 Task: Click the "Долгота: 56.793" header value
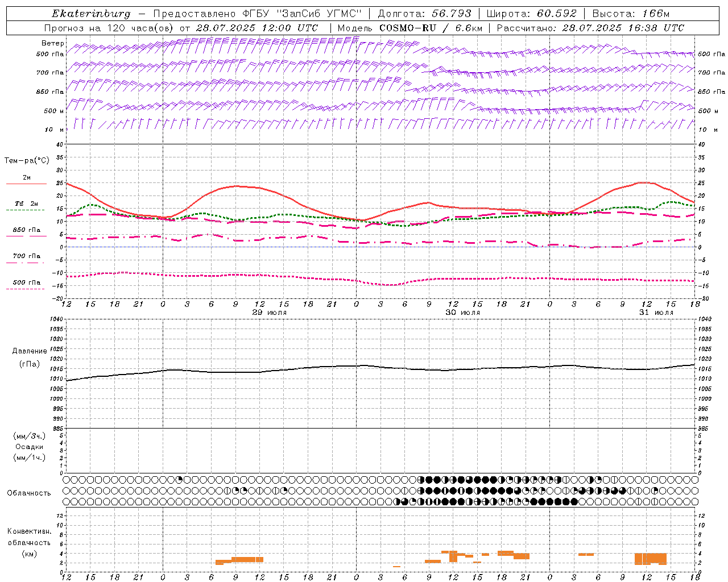(x=424, y=14)
